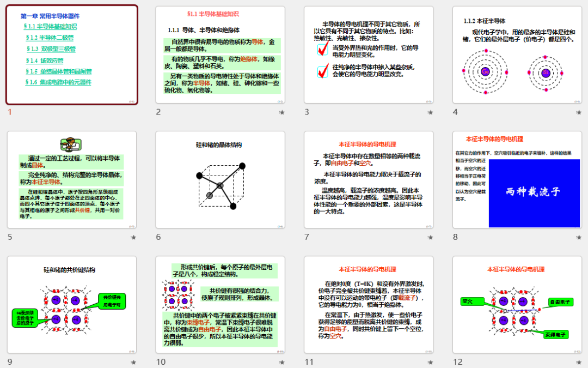Select slide 3 with two red checkmarks

pos(369,55)
